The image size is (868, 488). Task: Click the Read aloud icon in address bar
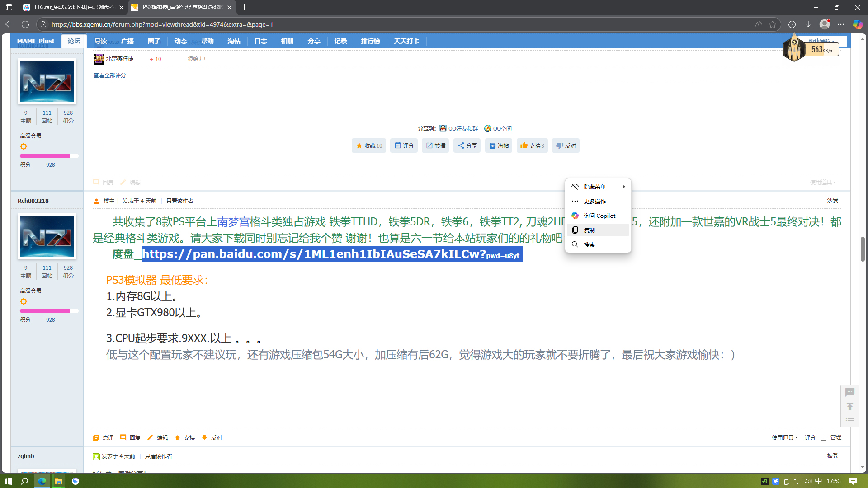pyautogui.click(x=758, y=24)
